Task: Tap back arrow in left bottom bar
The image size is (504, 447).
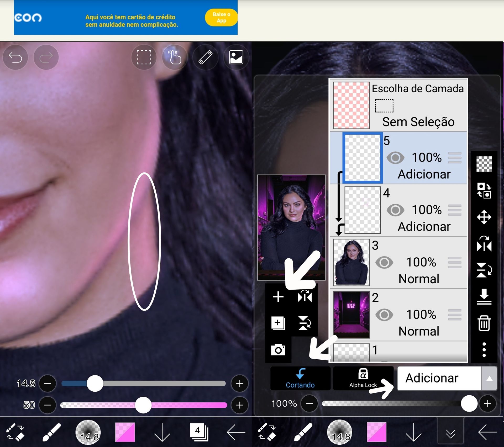Action: [236, 432]
